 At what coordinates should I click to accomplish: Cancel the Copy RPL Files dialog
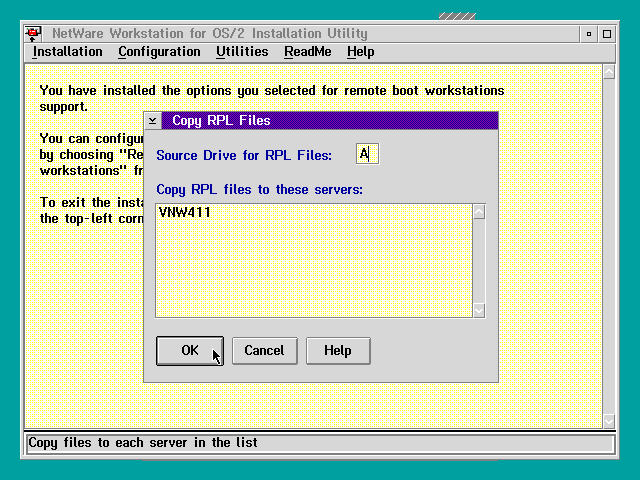tap(264, 351)
